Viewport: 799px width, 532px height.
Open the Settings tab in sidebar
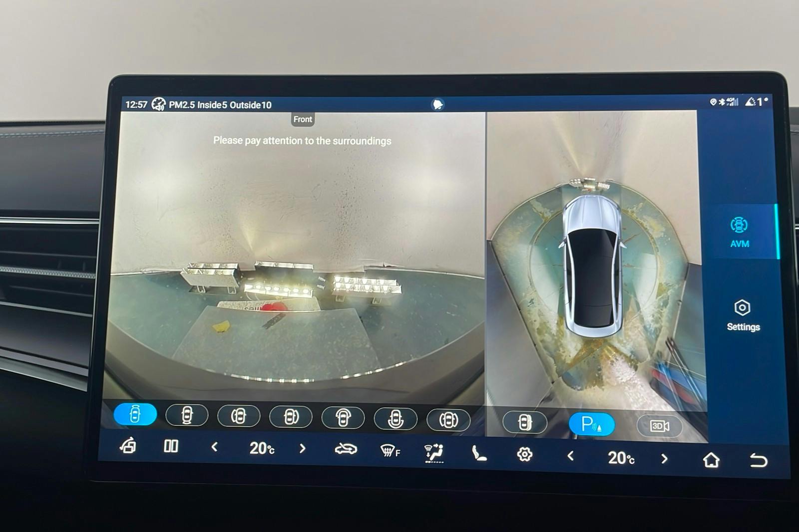pos(743,315)
